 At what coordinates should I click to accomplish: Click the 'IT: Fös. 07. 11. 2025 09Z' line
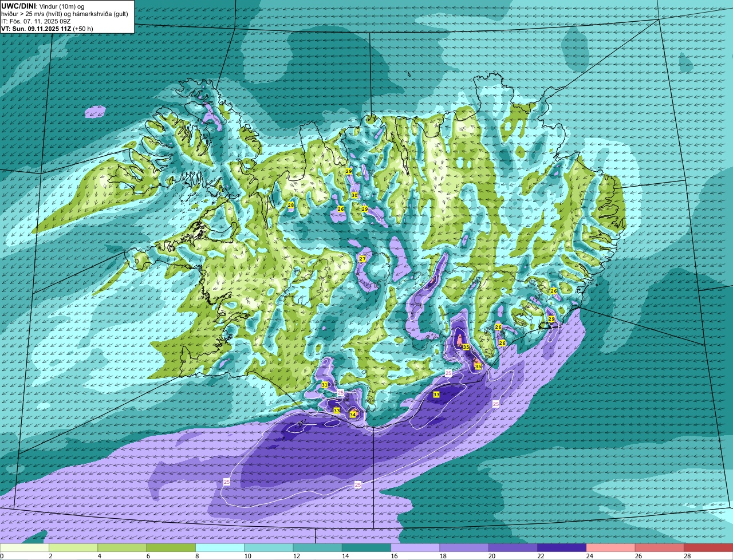click(36, 21)
